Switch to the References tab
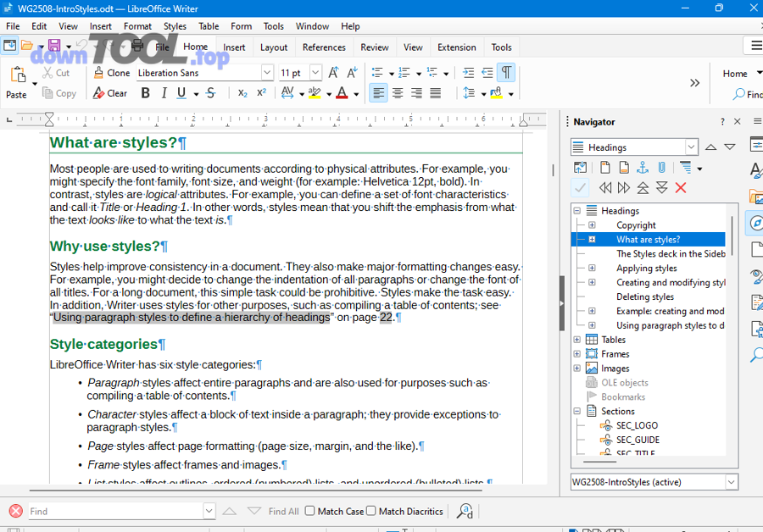The image size is (763, 532). [x=324, y=47]
